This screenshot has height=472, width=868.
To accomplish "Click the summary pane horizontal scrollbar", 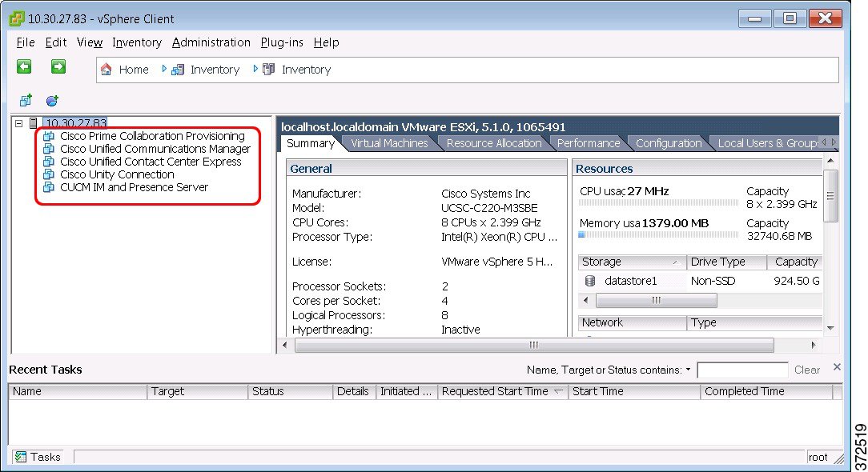I will coord(534,346).
